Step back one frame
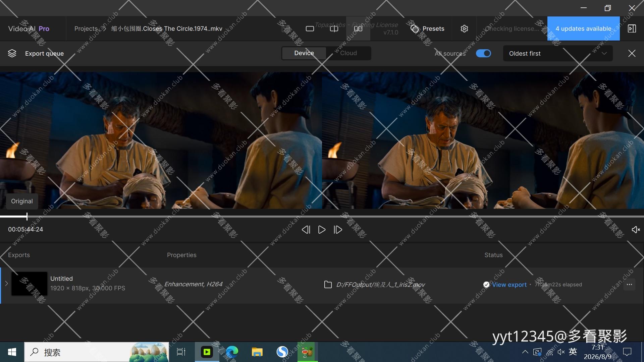Image resolution: width=644 pixels, height=362 pixels. pyautogui.click(x=306, y=230)
